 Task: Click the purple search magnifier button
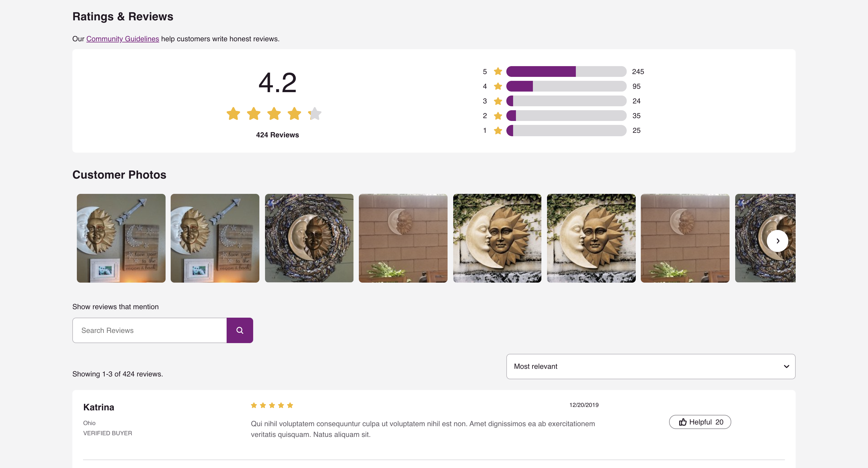point(240,330)
